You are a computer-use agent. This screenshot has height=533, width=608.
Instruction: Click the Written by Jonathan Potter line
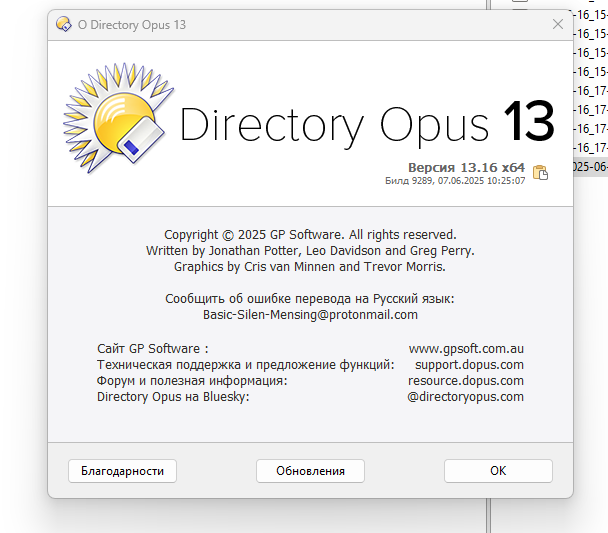(x=310, y=251)
